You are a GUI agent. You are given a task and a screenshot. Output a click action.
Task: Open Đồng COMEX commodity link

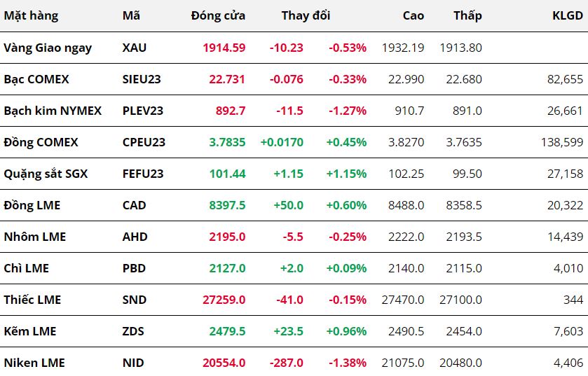[x=41, y=142]
